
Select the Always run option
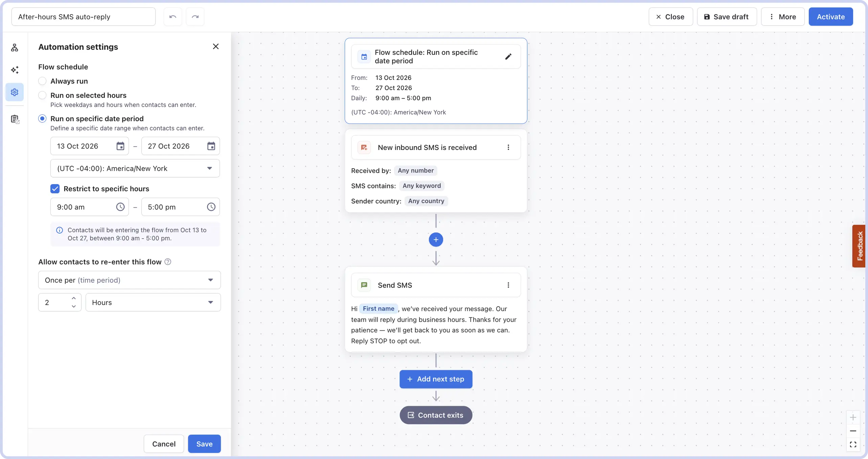42,81
